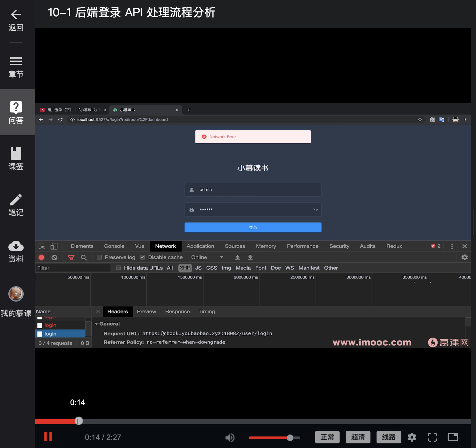Open the 章节 chapter list icon
The width and height of the screenshot is (476, 448).
coord(16,66)
